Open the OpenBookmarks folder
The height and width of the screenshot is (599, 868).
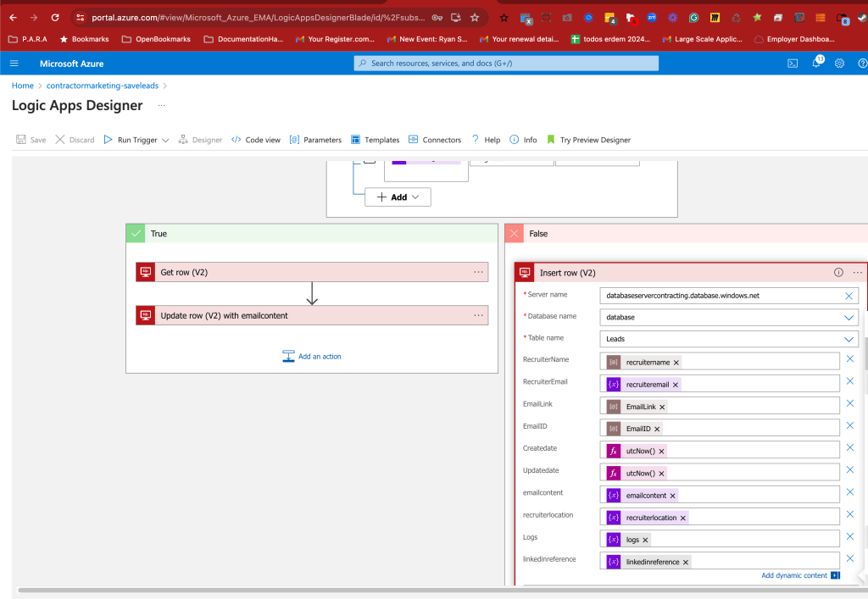point(156,39)
